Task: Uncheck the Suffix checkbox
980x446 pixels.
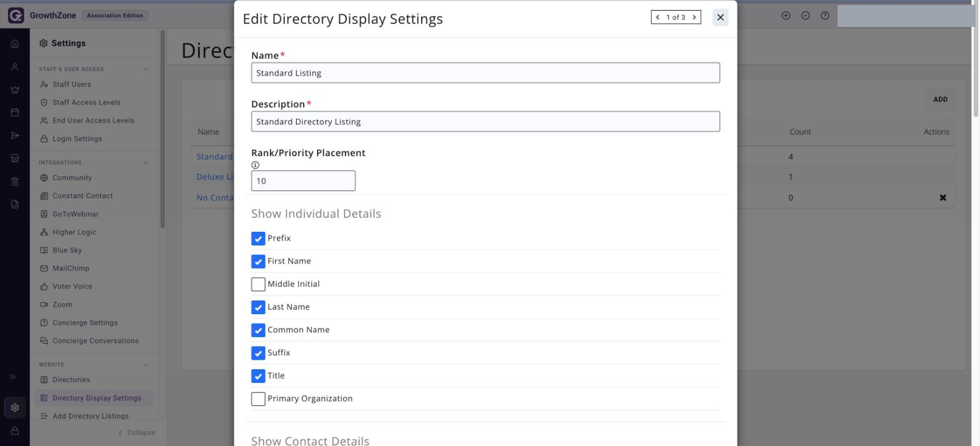Action: (258, 353)
